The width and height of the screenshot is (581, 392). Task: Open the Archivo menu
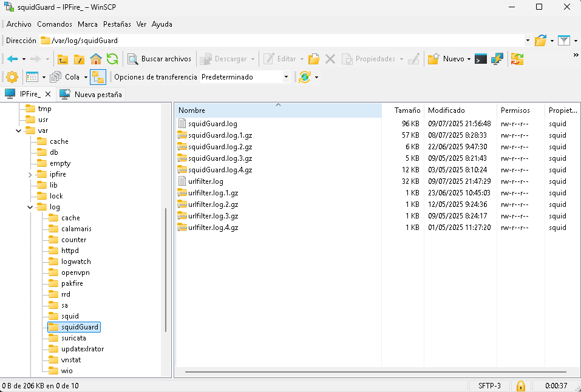coord(19,24)
